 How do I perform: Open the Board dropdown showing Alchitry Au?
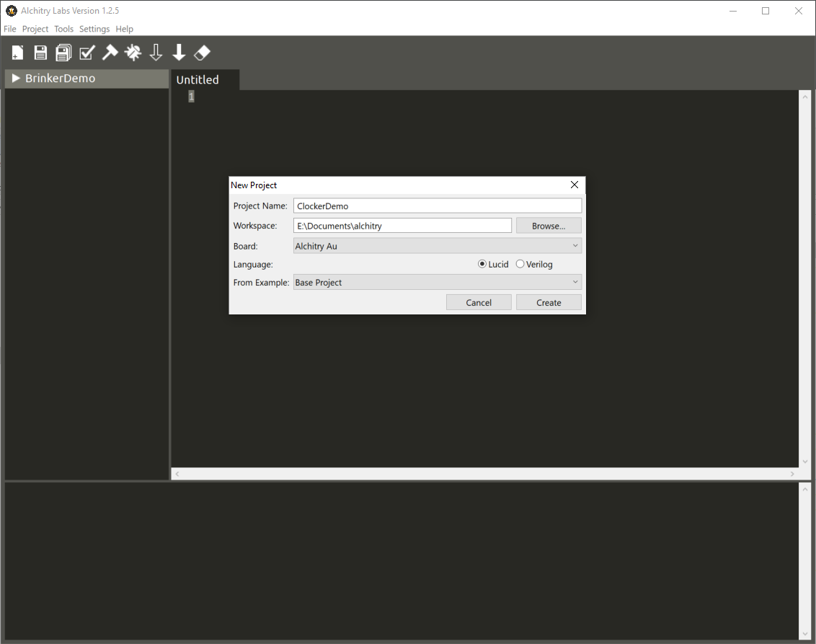pos(437,246)
